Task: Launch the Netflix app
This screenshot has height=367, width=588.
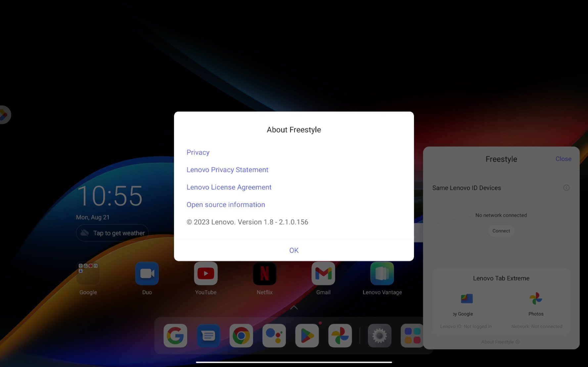Action: click(x=264, y=273)
